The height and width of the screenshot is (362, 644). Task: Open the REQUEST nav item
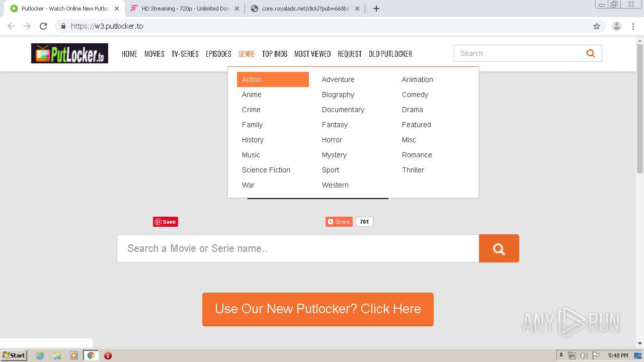pos(350,54)
